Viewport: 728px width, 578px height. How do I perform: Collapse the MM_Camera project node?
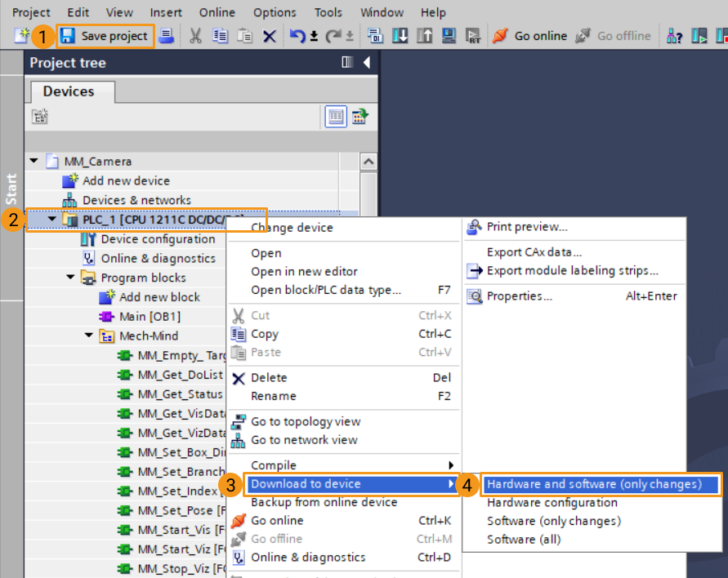pos(34,162)
